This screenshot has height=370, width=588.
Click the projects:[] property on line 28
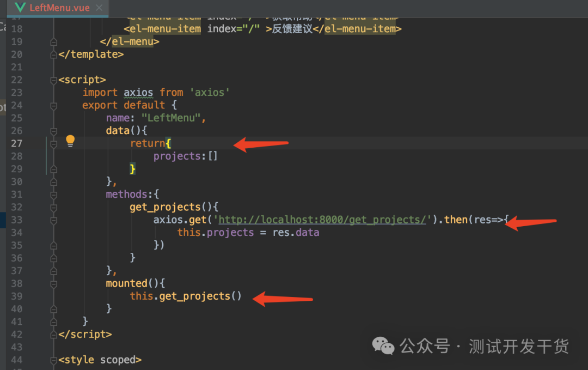click(x=185, y=156)
